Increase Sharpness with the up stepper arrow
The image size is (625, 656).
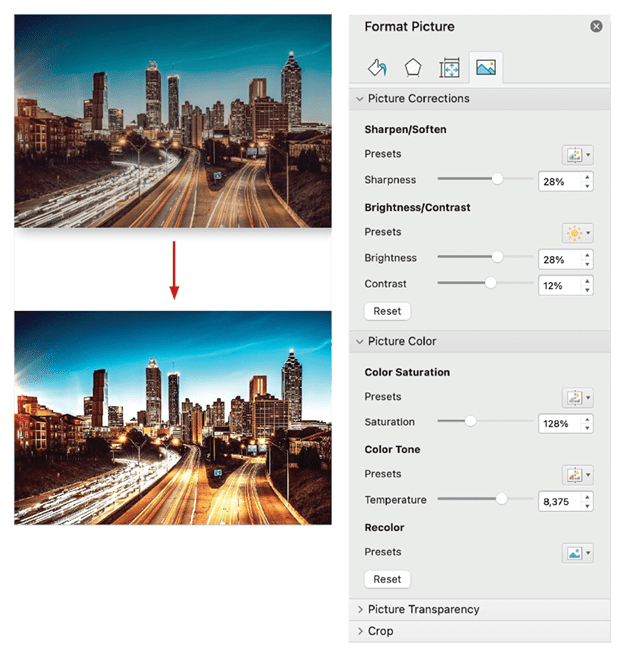(587, 177)
